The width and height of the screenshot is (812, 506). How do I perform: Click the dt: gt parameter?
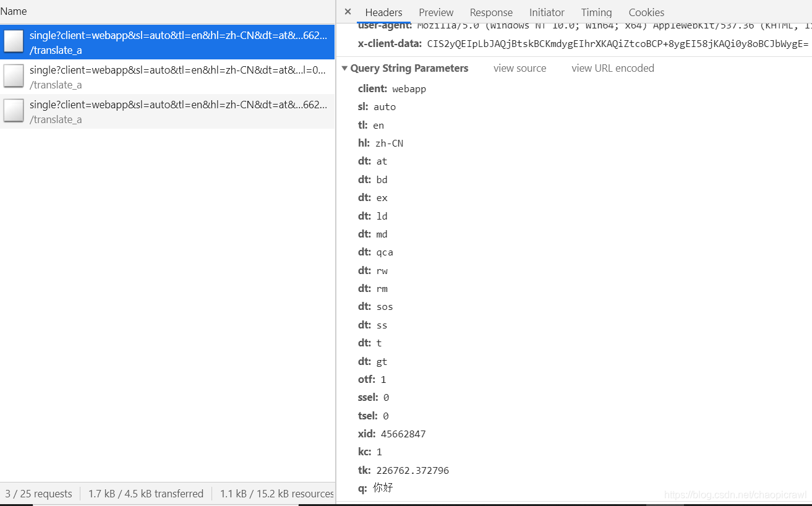372,361
